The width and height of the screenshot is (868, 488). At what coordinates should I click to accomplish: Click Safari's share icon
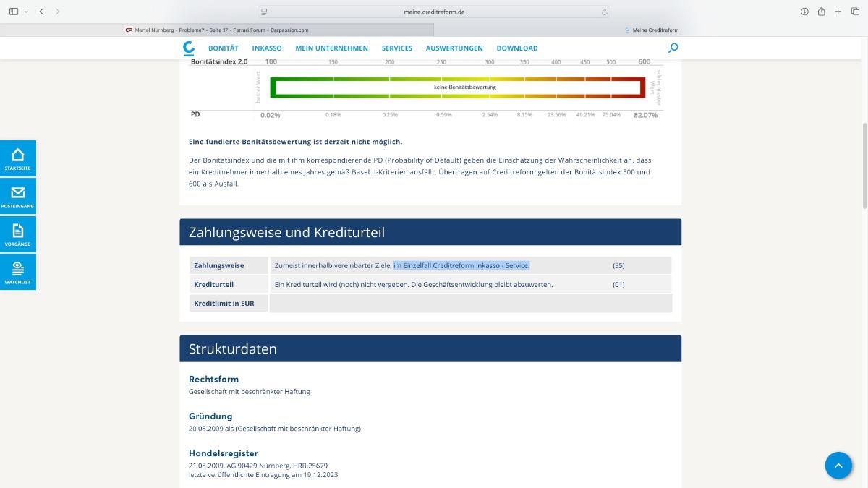coord(822,12)
